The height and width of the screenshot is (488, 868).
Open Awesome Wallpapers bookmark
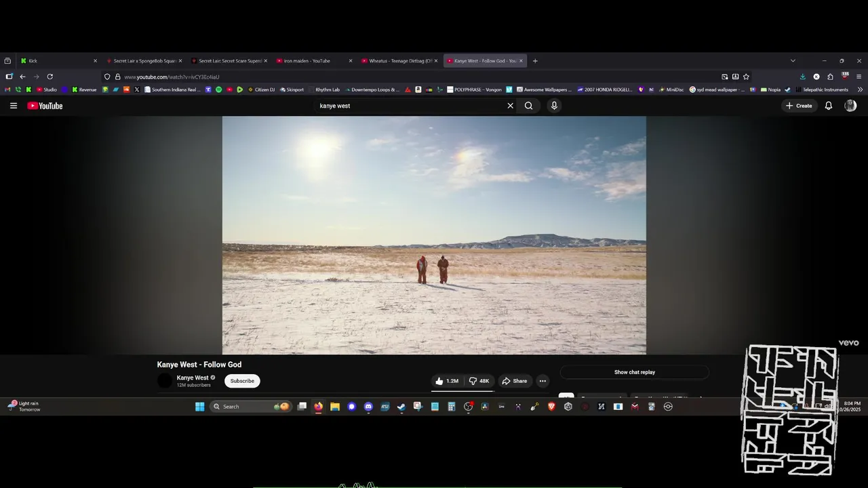tap(544, 89)
